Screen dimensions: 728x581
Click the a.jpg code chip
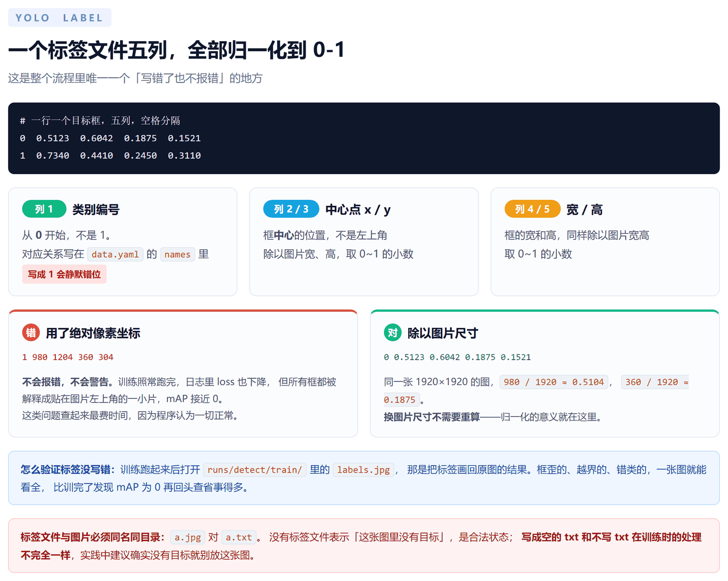(188, 537)
